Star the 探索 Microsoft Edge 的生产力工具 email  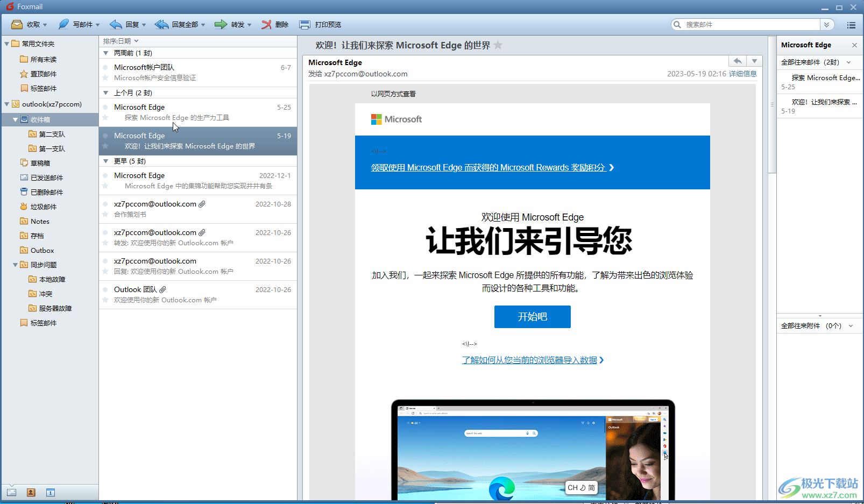point(105,118)
